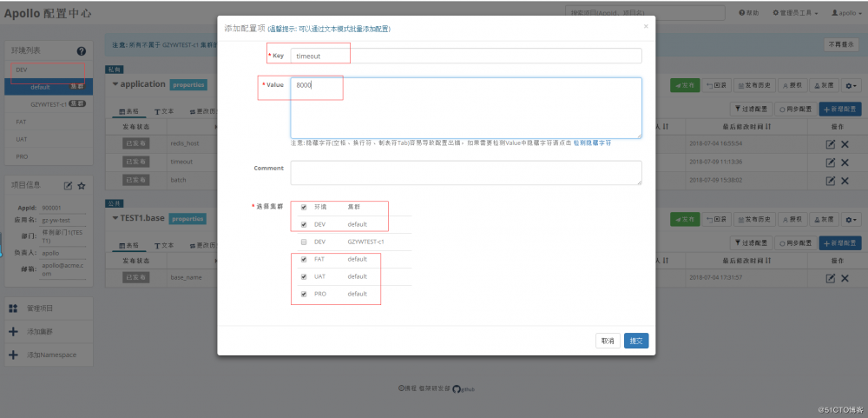Add a cluster via the 添加集群 plus icon
Image resolution: width=868 pixels, height=418 pixels.
click(14, 331)
